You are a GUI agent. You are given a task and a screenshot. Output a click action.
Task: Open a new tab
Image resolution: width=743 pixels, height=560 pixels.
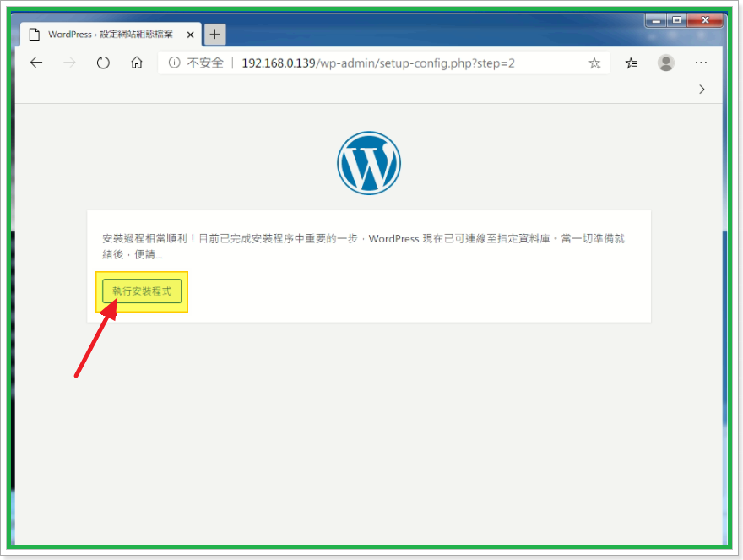point(214,34)
